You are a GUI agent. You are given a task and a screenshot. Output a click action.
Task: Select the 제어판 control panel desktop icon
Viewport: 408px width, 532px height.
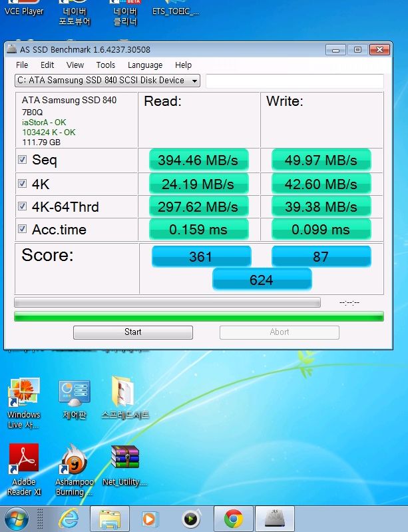tap(75, 399)
